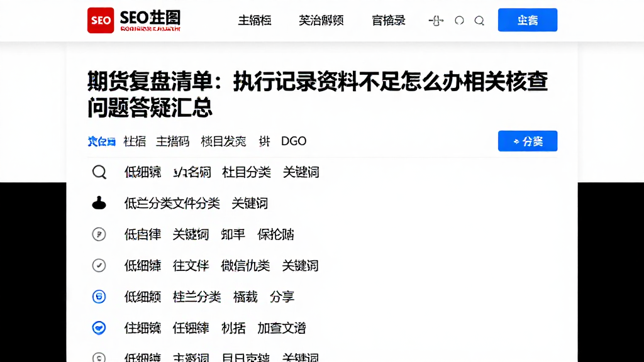Image resolution: width=644 pixels, height=362 pixels.
Task: Click 分享 in the fifth row
Action: point(282,297)
